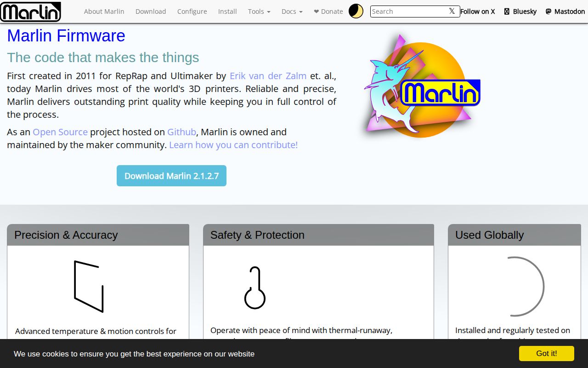The height and width of the screenshot is (368, 588).
Task: Open the About Marlin page
Action: (104, 11)
